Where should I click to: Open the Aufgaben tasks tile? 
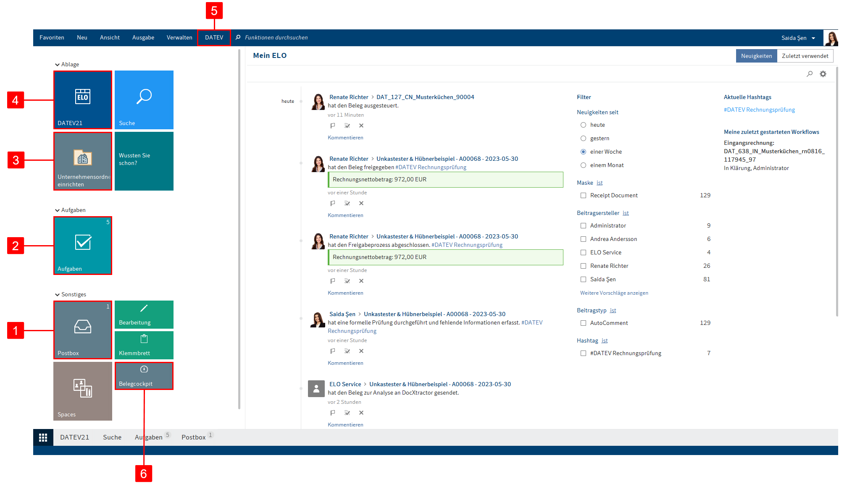[83, 246]
